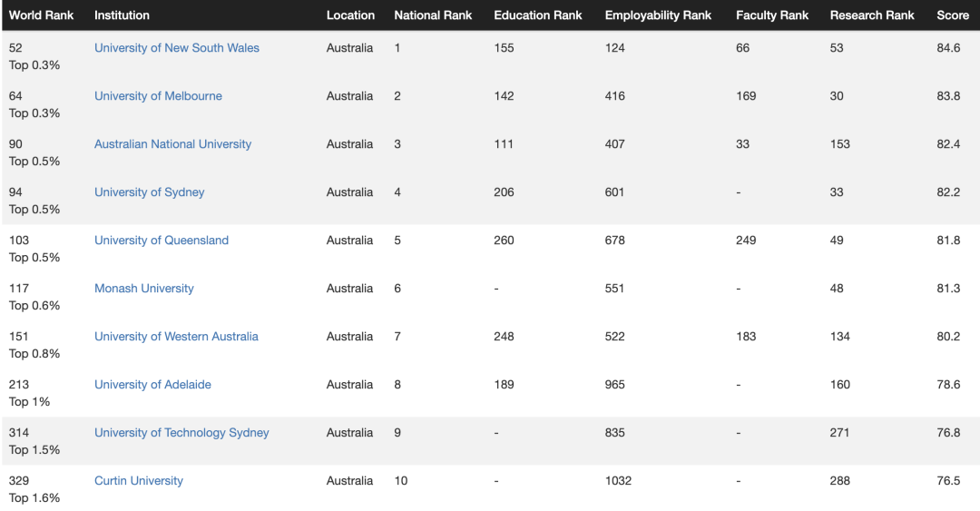Open the University of Adelaide link
The image size is (980, 511).
pos(152,385)
